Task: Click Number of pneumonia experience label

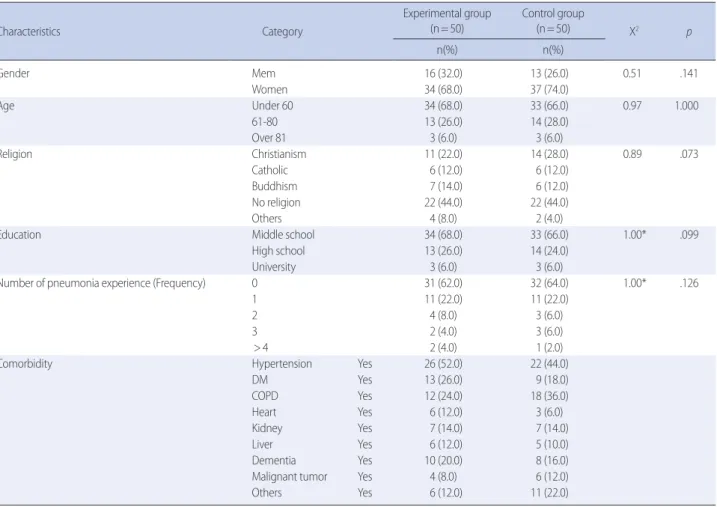Action: coord(102,283)
